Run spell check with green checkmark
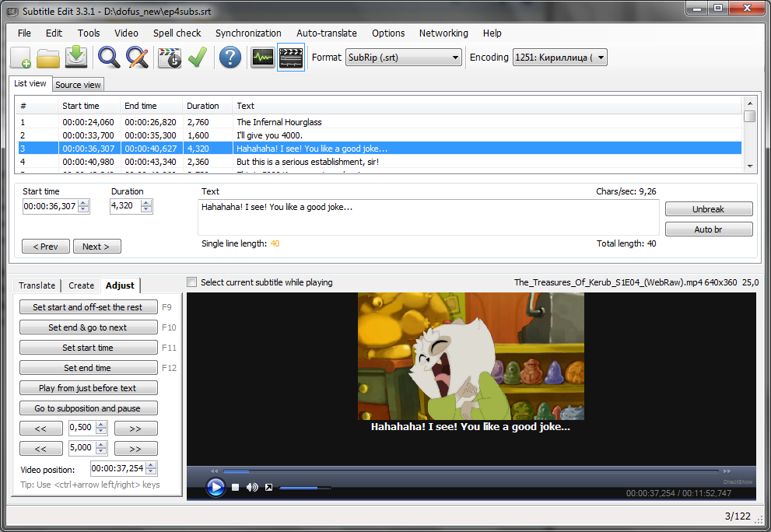Screen dimensions: 771x532 point(198,58)
